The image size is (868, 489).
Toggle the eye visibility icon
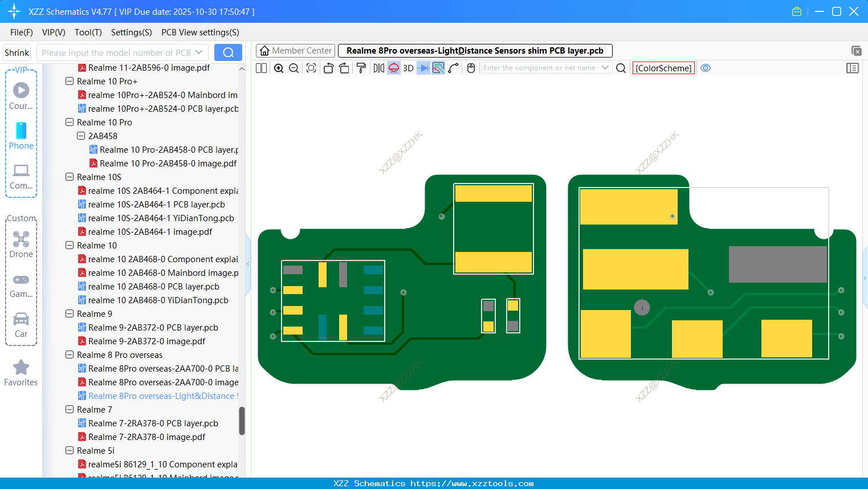tap(706, 68)
